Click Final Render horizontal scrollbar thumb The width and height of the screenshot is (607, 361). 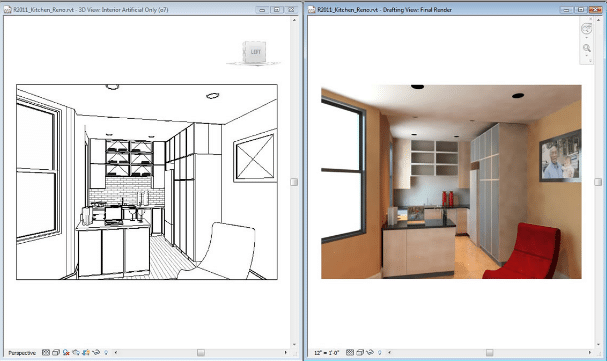(x=489, y=352)
